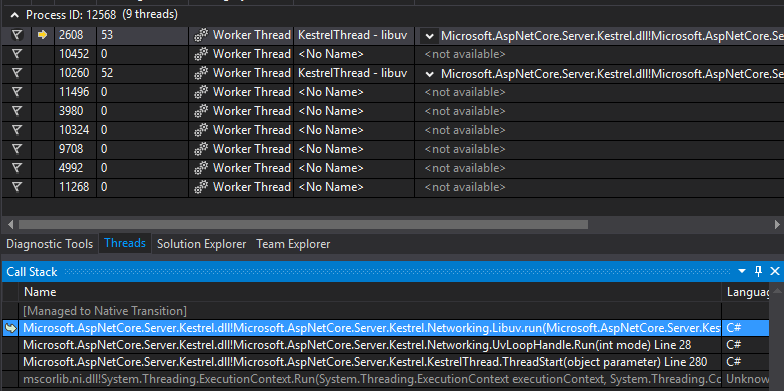This screenshot has width=784, height=391.
Task: Select thread ID 3980 cell
Action: pos(76,111)
